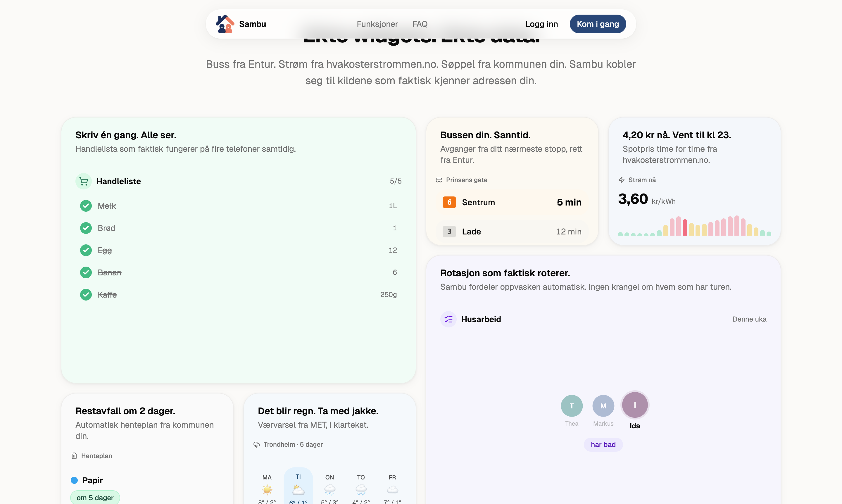842x504 pixels.
Task: Click the rain cloud icon beside Trondheim
Action: [x=257, y=445]
